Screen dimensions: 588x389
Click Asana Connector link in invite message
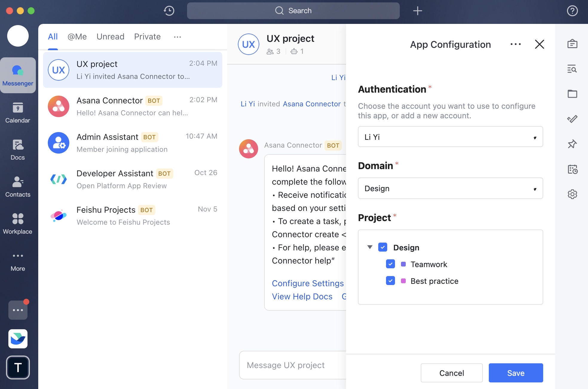(x=312, y=104)
